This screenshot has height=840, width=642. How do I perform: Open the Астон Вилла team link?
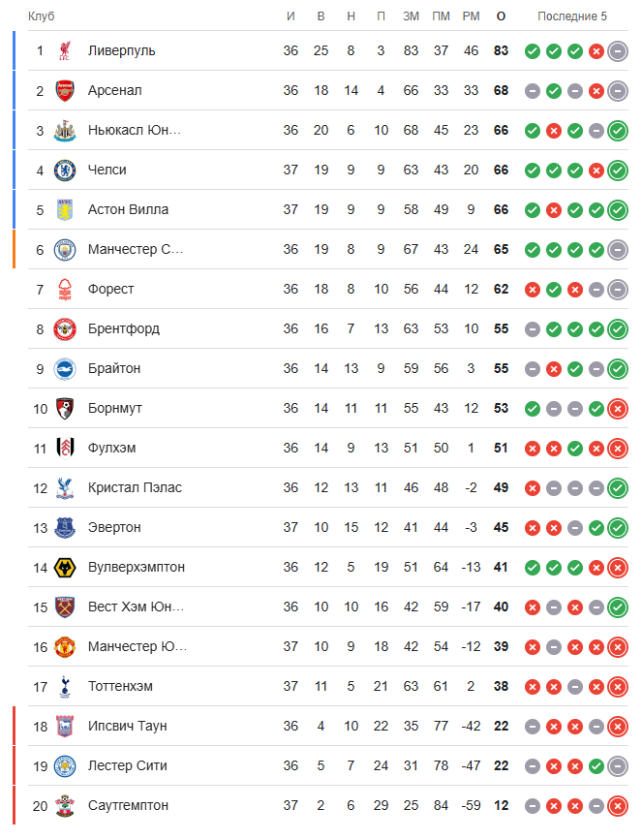pyautogui.click(x=128, y=209)
